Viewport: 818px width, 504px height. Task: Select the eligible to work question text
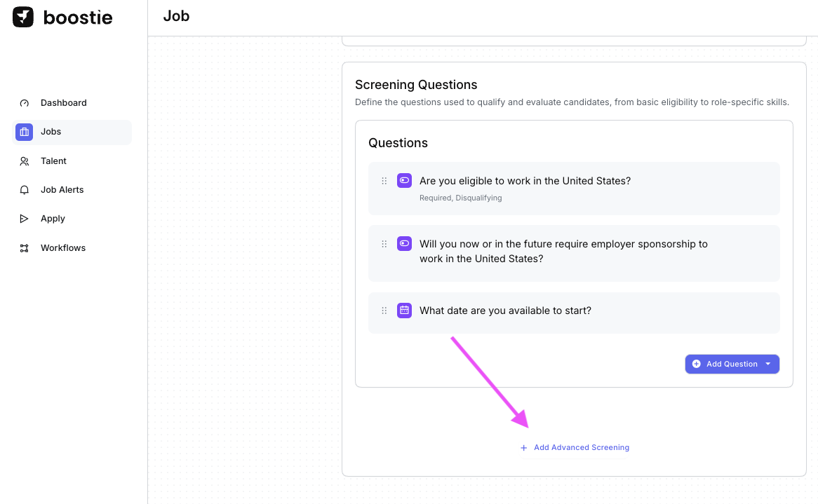(525, 181)
